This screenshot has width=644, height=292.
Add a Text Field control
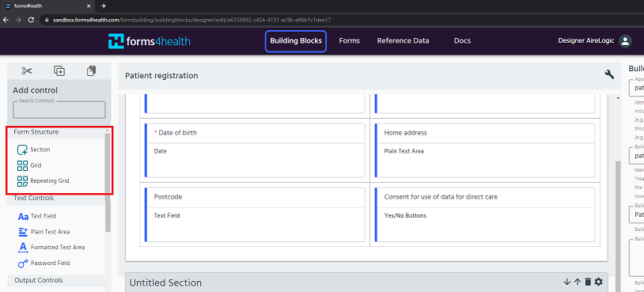(x=37, y=216)
